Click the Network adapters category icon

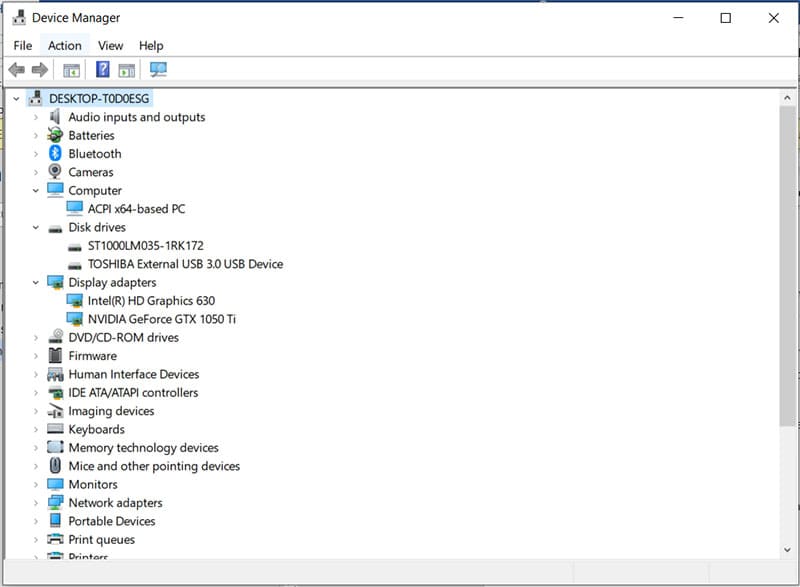tap(55, 502)
